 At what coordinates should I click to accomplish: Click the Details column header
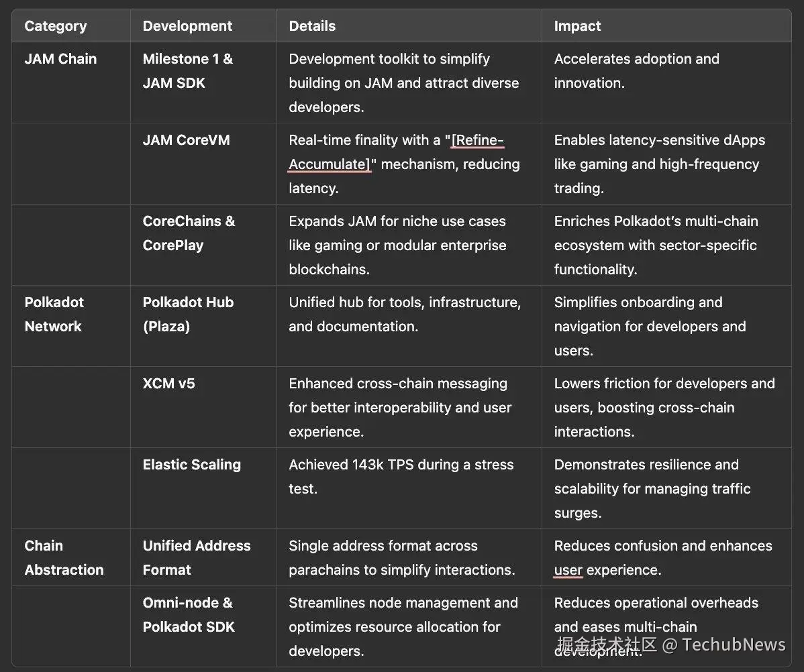[x=312, y=26]
